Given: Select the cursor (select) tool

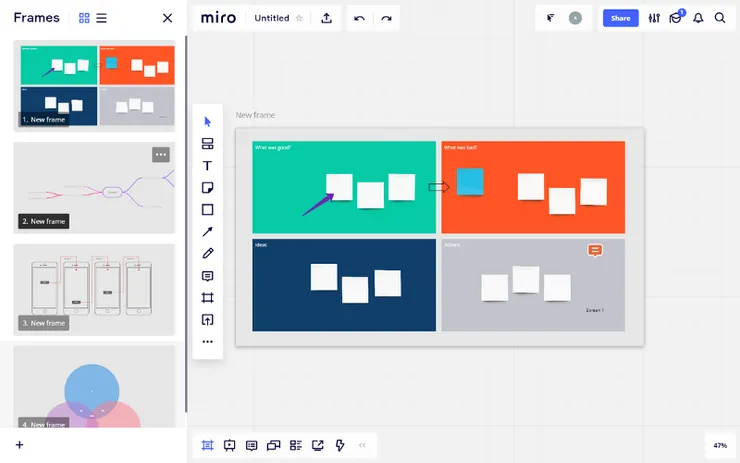Looking at the screenshot, I should (207, 122).
